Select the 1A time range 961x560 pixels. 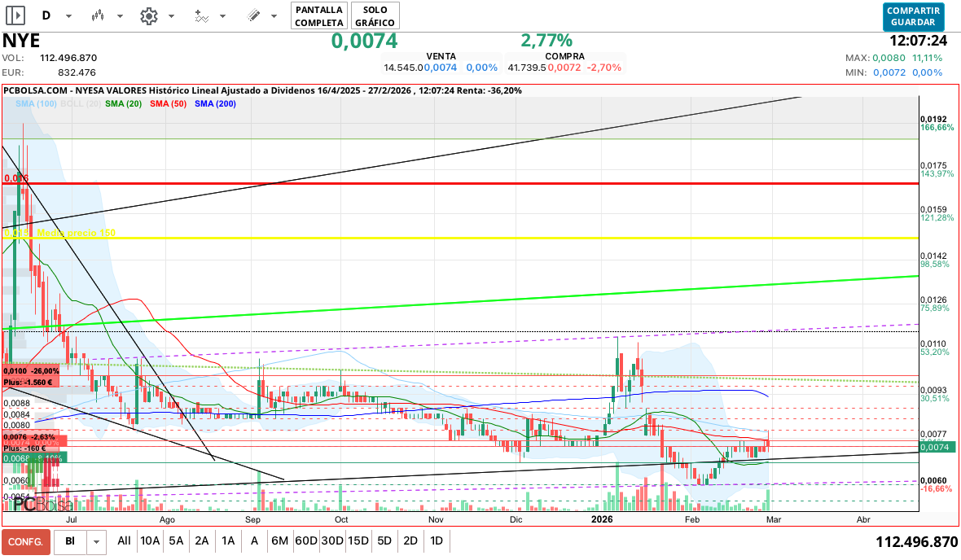[x=228, y=541]
